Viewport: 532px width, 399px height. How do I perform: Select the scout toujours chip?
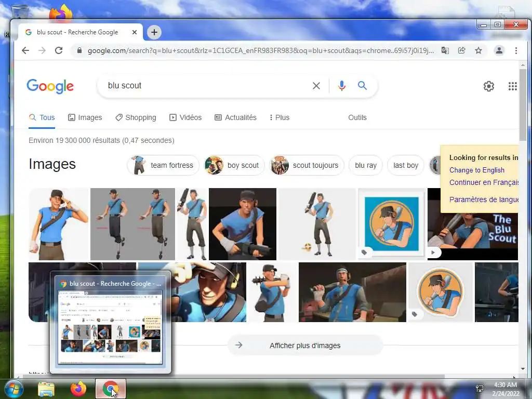click(x=307, y=165)
